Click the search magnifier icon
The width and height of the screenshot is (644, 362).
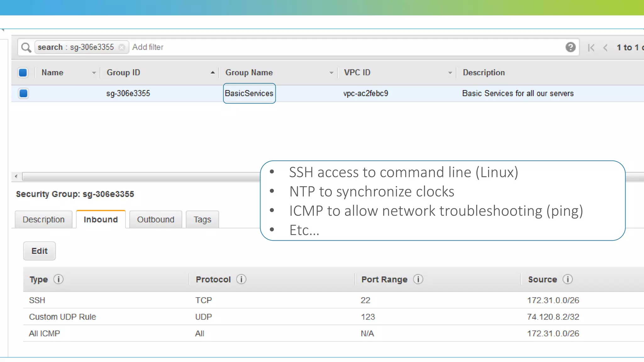(x=26, y=47)
